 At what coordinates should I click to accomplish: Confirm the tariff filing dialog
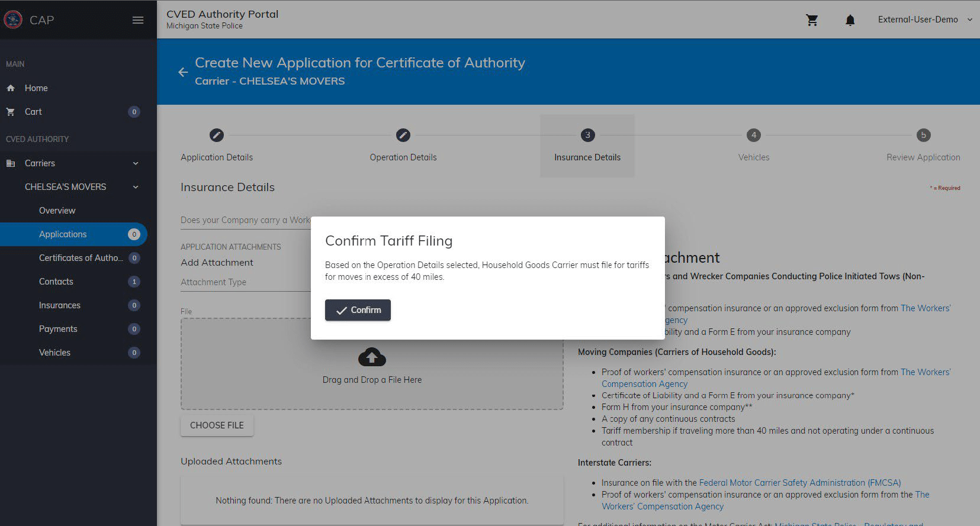[x=358, y=310]
